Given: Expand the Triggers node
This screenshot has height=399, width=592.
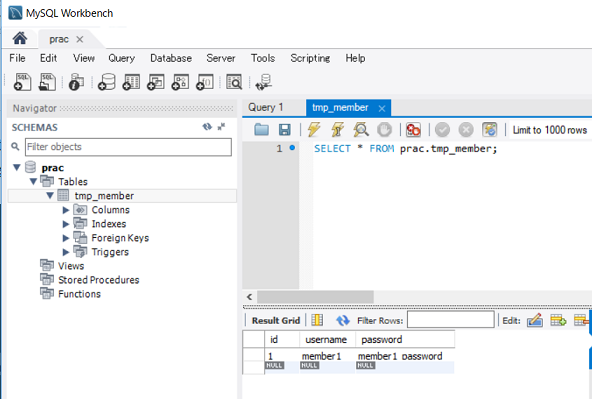Looking at the screenshot, I should 66,252.
